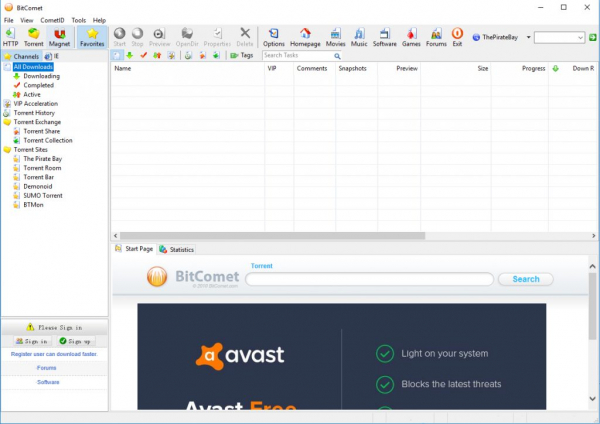The width and height of the screenshot is (600, 424).
Task: Click the BitComet torrent search field
Action: tap(369, 279)
